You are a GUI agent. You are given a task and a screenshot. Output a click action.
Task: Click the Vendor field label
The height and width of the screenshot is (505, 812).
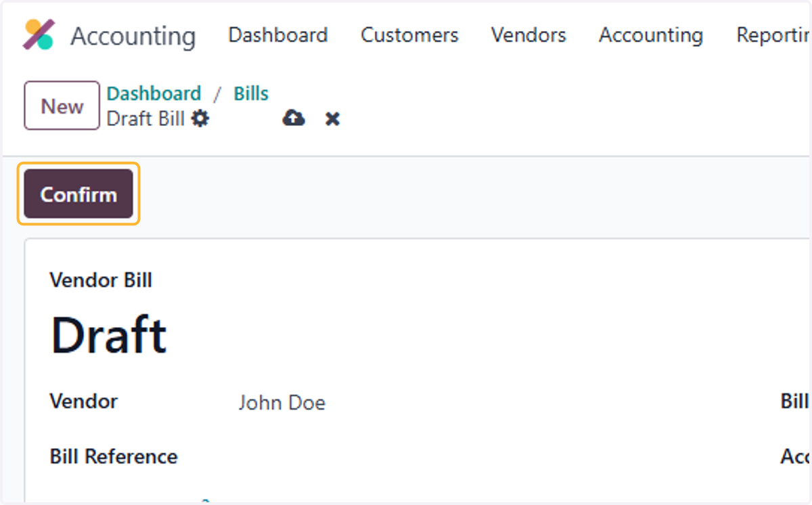click(84, 401)
